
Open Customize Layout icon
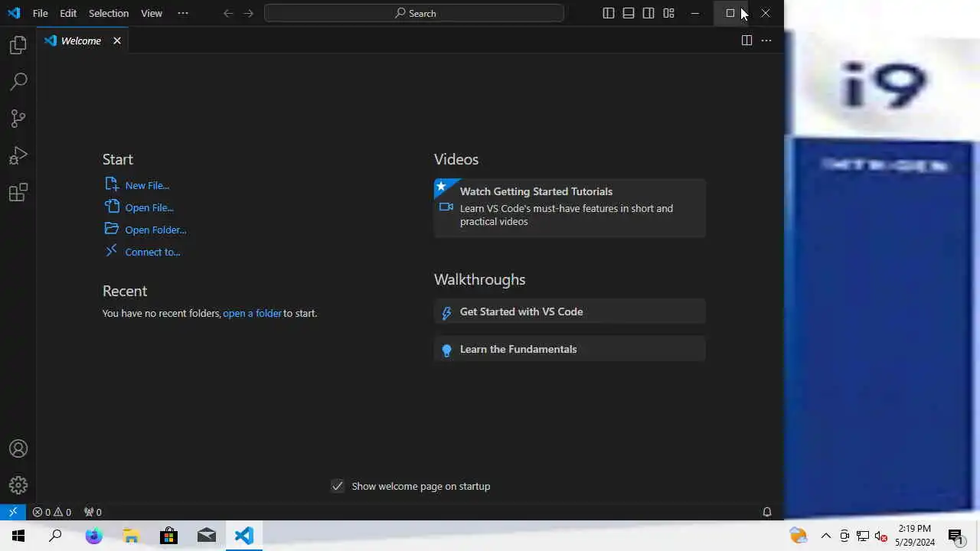tap(668, 13)
